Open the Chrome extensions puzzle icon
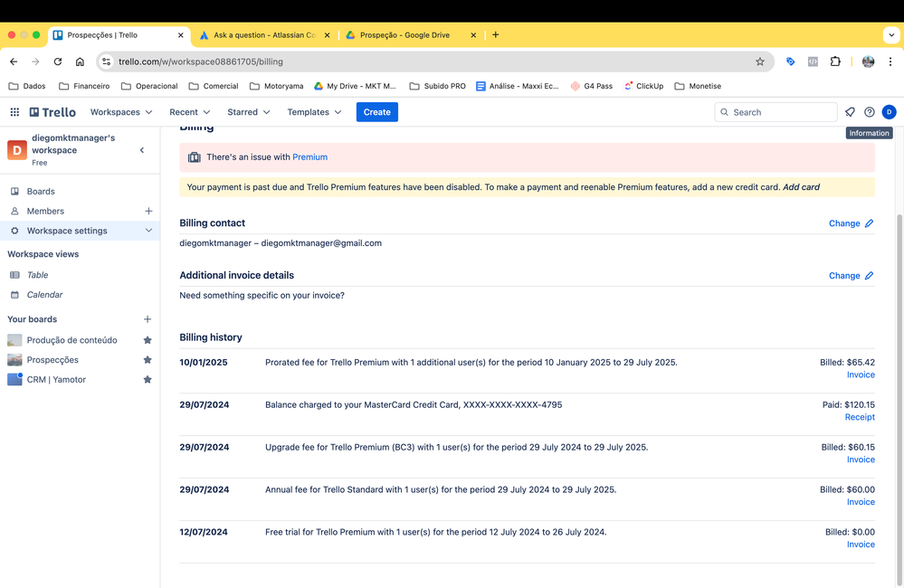The height and width of the screenshot is (588, 904). (835, 62)
